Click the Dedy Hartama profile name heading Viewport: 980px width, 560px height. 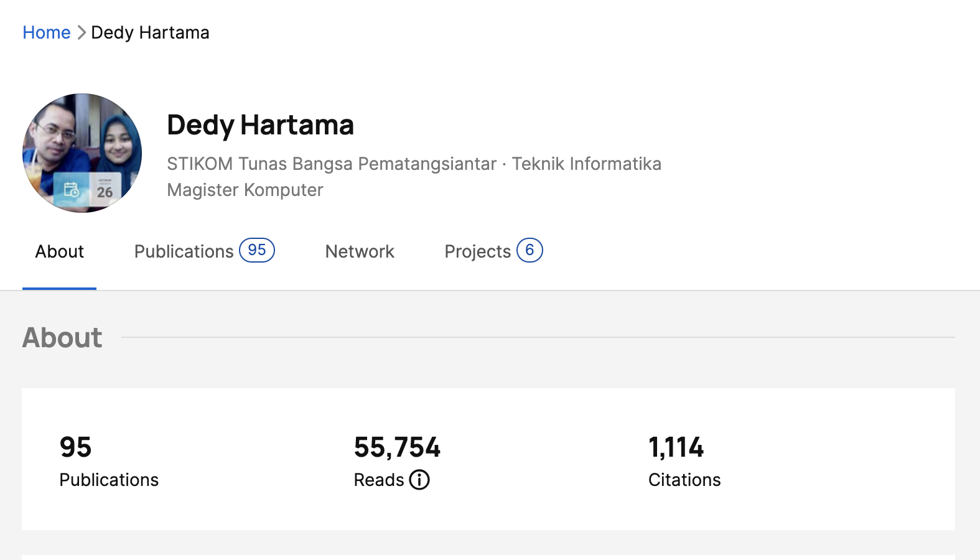click(x=260, y=125)
